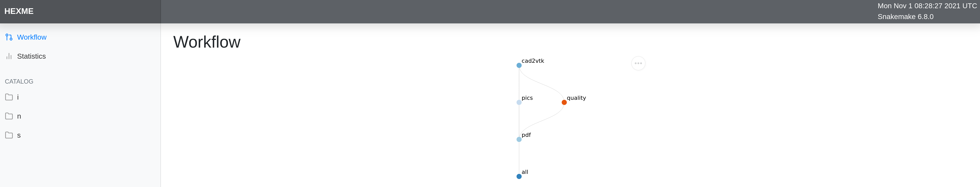Click the folder icon for catalog n
Viewport: 980px width, 187px height.
tap(9, 116)
